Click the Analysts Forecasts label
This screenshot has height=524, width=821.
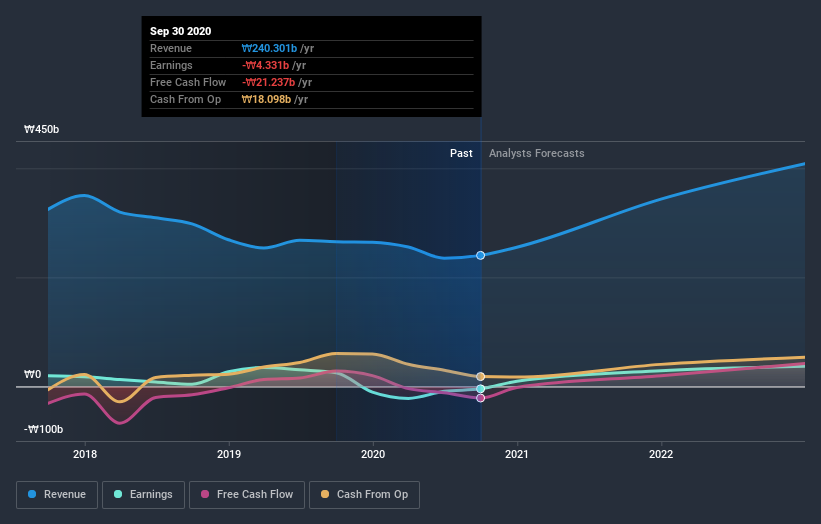(537, 153)
